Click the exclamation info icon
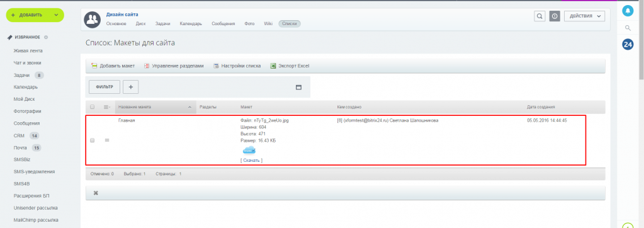 point(555,16)
